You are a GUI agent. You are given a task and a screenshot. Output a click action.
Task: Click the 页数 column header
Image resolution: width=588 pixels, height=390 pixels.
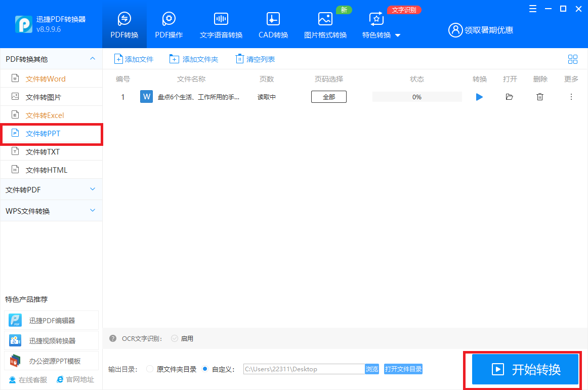267,79
